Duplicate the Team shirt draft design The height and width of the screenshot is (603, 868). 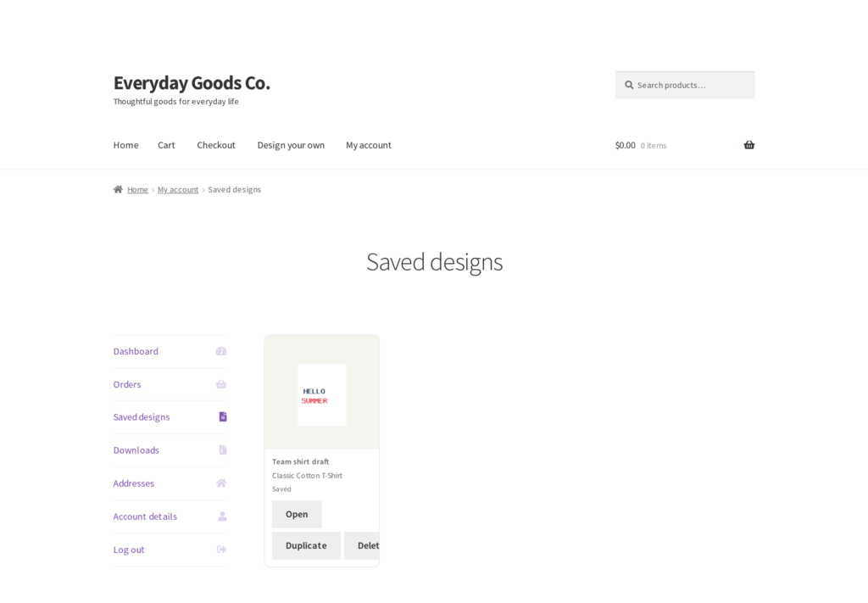tap(306, 545)
